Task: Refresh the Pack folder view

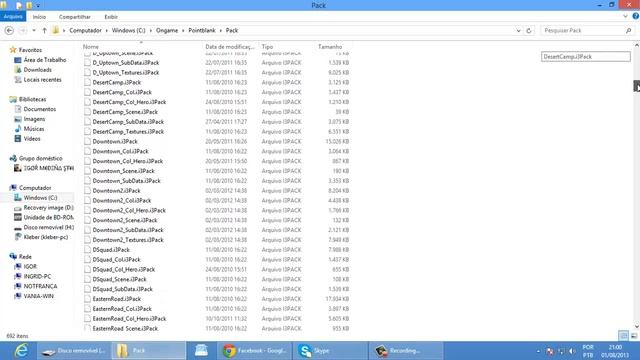Action: (529, 31)
